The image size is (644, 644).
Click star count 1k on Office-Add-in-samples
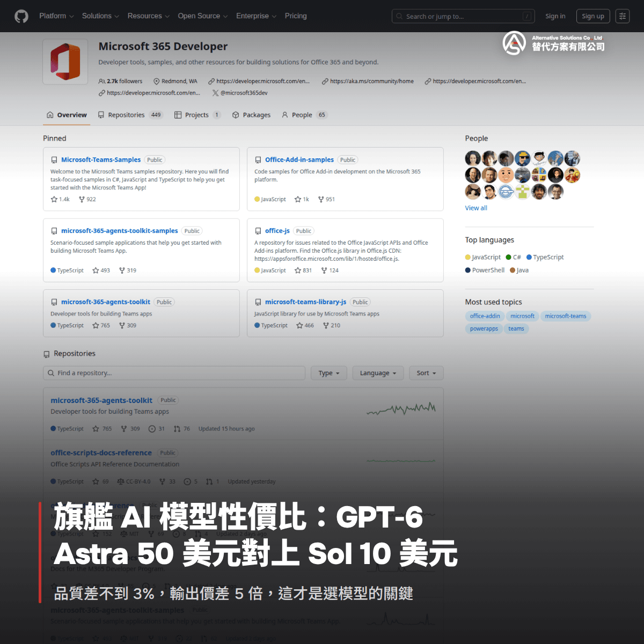[x=302, y=199]
